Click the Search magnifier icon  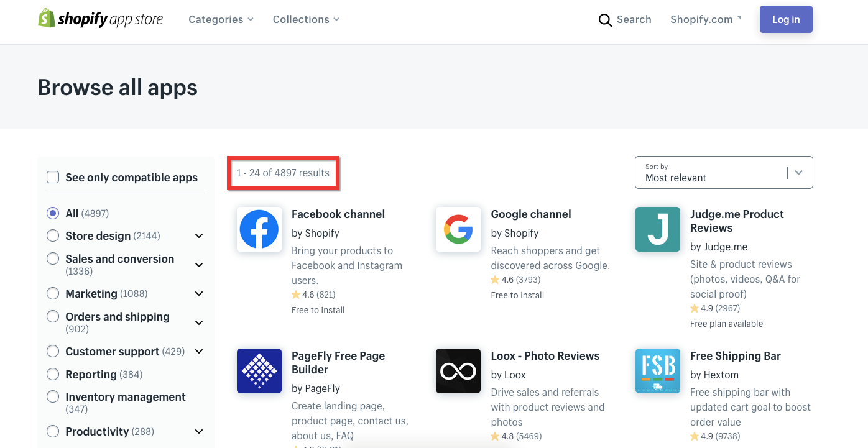(x=605, y=20)
